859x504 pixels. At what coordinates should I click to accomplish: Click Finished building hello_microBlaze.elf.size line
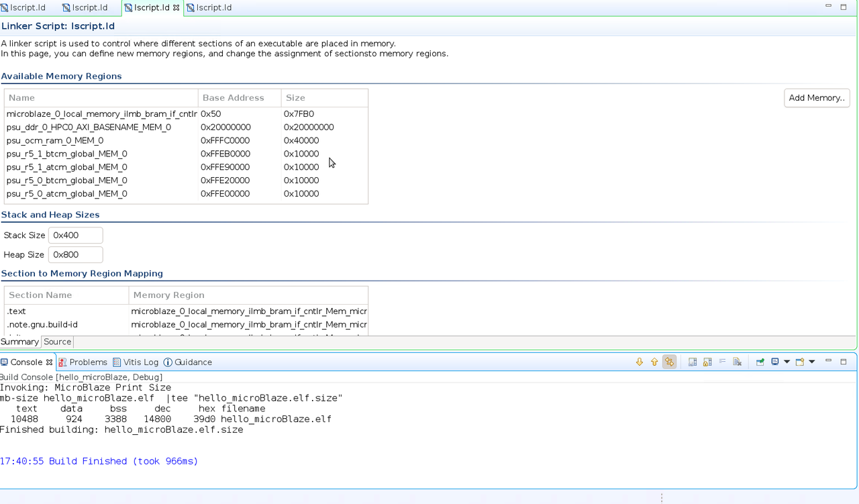[121, 430]
